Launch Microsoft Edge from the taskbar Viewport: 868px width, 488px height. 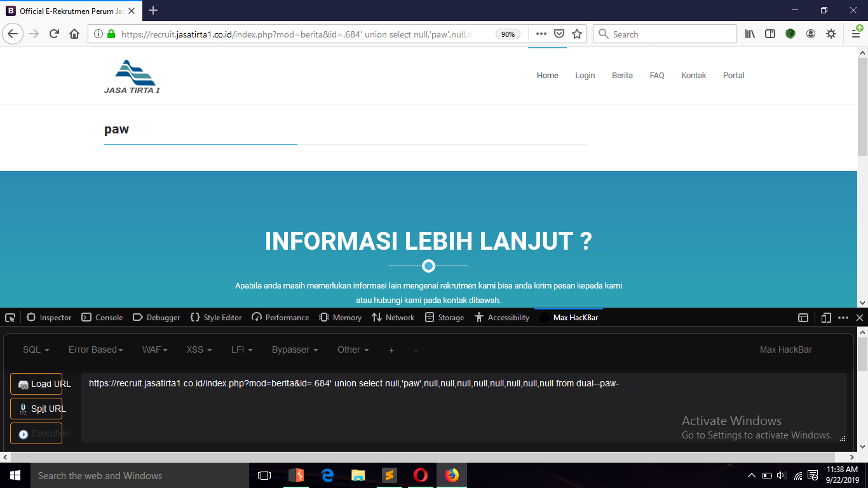coord(327,475)
